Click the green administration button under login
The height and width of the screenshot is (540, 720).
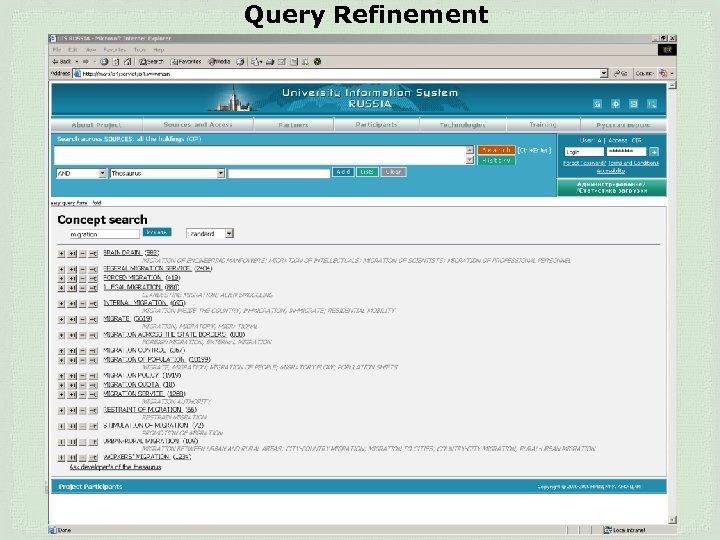pos(612,187)
